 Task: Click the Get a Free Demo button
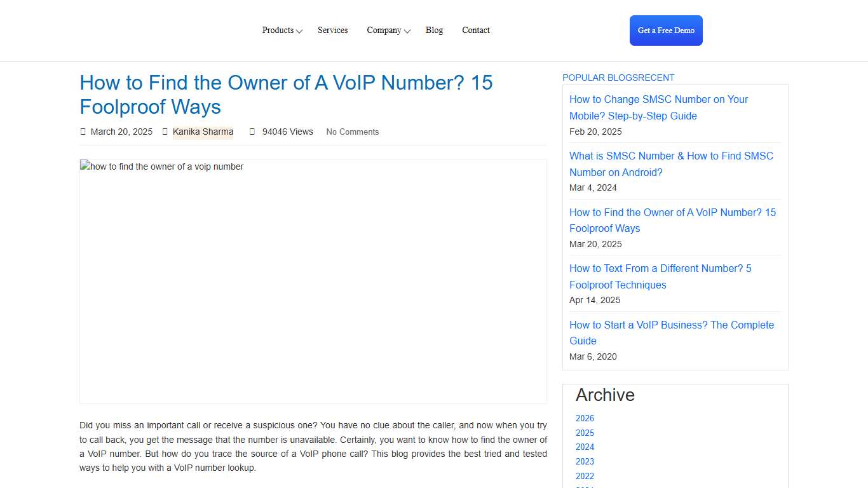[x=666, y=30]
